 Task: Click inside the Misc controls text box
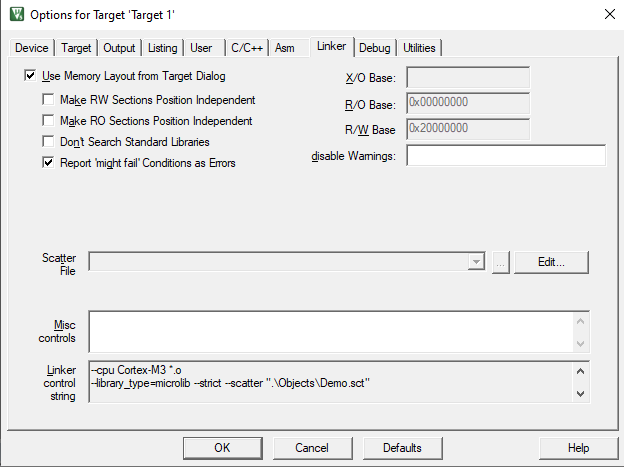click(x=331, y=332)
